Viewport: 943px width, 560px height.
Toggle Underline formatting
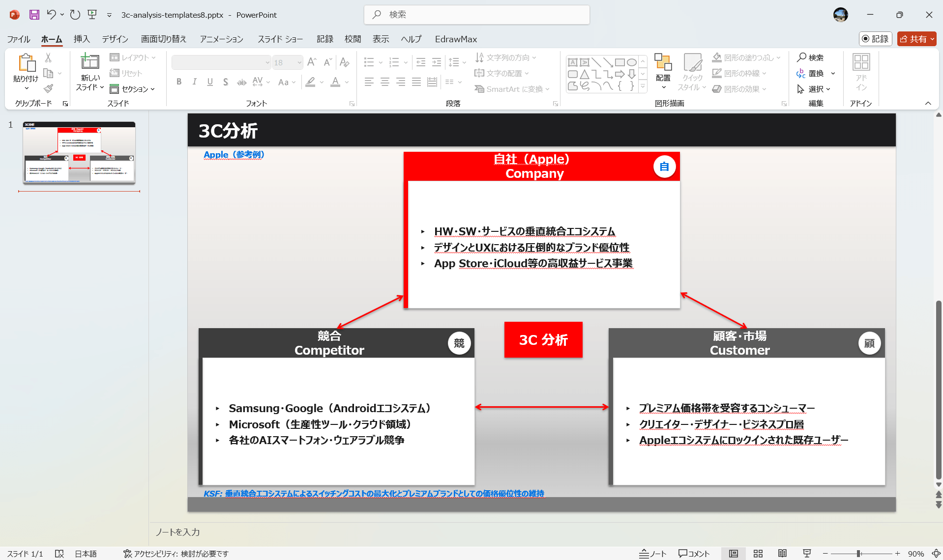210,82
